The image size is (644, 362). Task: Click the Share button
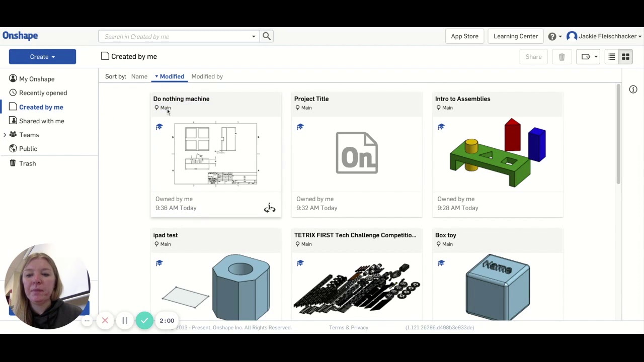(x=533, y=57)
